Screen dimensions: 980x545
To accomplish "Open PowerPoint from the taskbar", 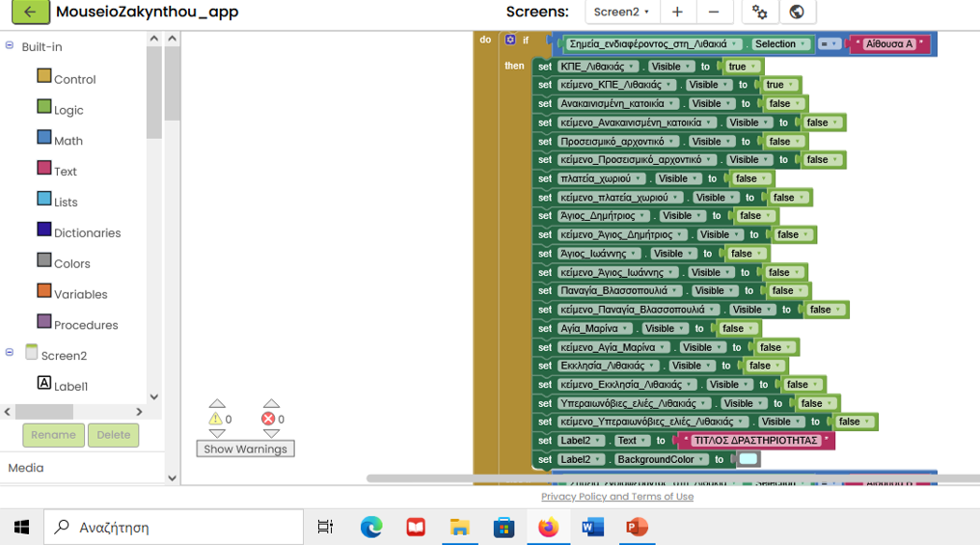I will [x=637, y=527].
